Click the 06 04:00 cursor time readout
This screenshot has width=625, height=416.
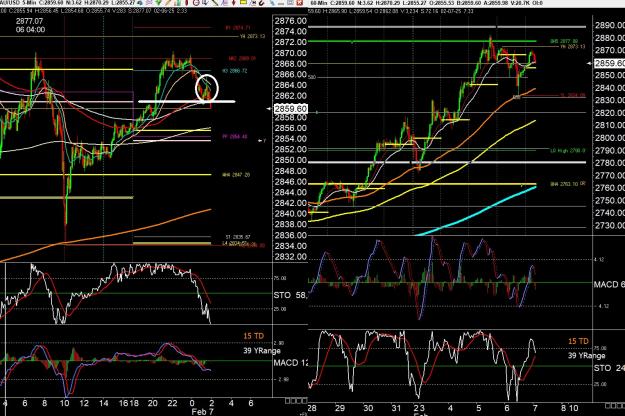[x=30, y=30]
